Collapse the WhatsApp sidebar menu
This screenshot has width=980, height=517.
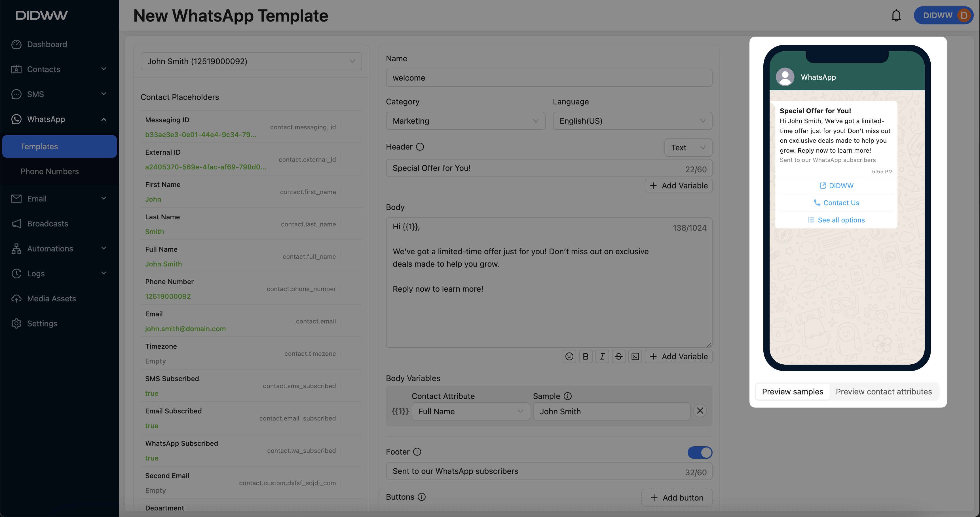(59, 119)
